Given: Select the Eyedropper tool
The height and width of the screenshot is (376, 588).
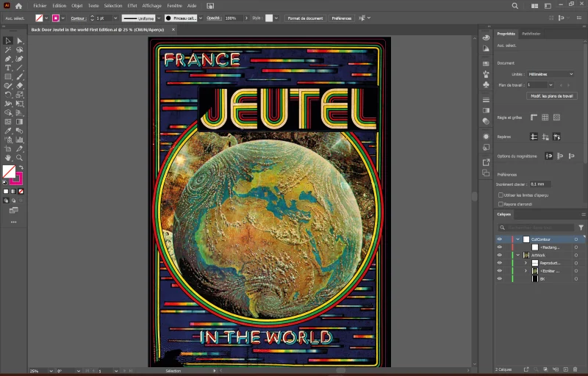Looking at the screenshot, I should pyautogui.click(x=8, y=131).
